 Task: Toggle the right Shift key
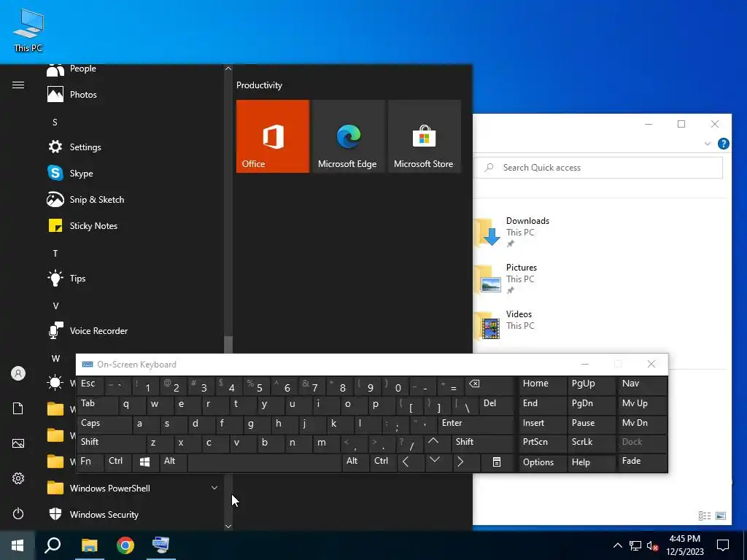click(x=483, y=443)
